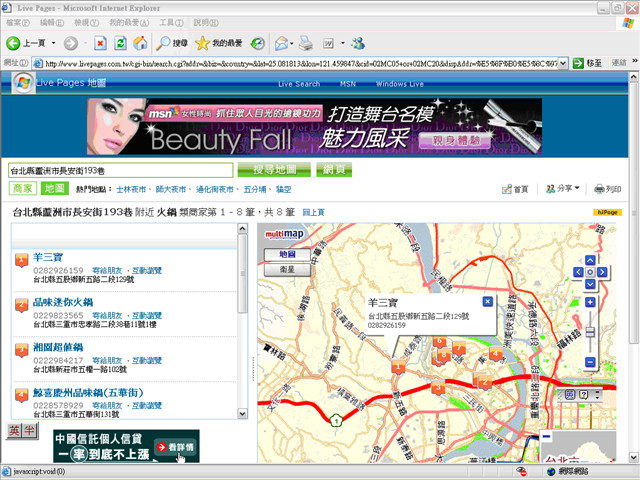
Task: Open the History toolbar icon
Action: click(258, 43)
